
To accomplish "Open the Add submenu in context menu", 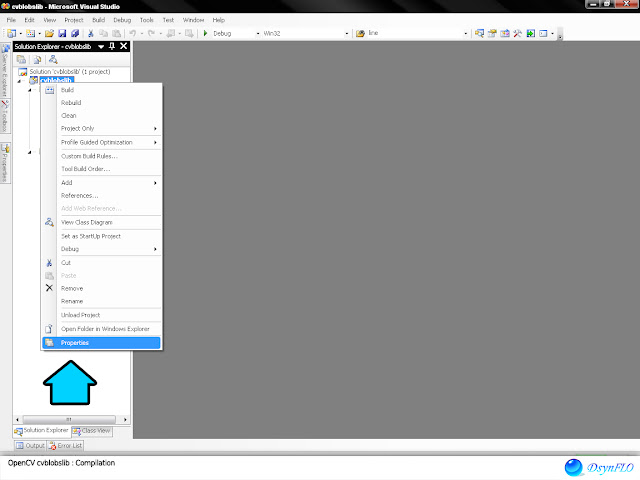I will 102,183.
